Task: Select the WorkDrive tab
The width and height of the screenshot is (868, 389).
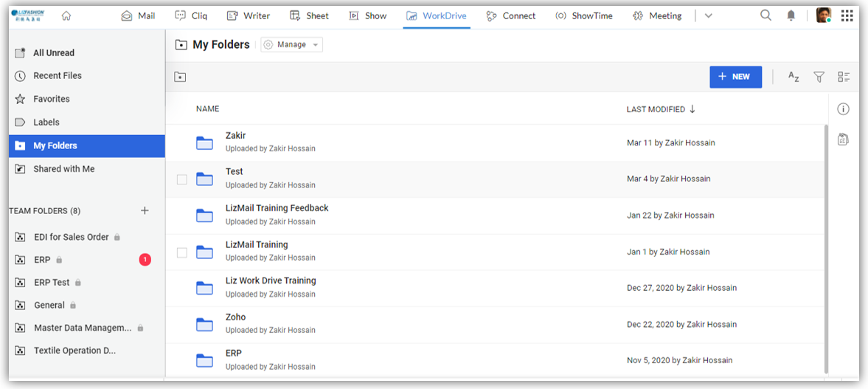Action: [x=437, y=16]
